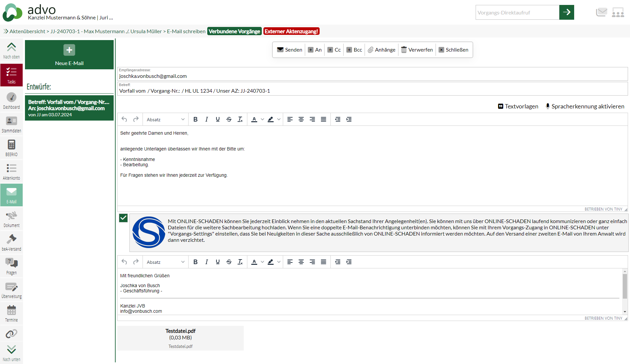Screen dimensions: 630x364
Task: Expand text color options in message editor
Action: coord(262,119)
